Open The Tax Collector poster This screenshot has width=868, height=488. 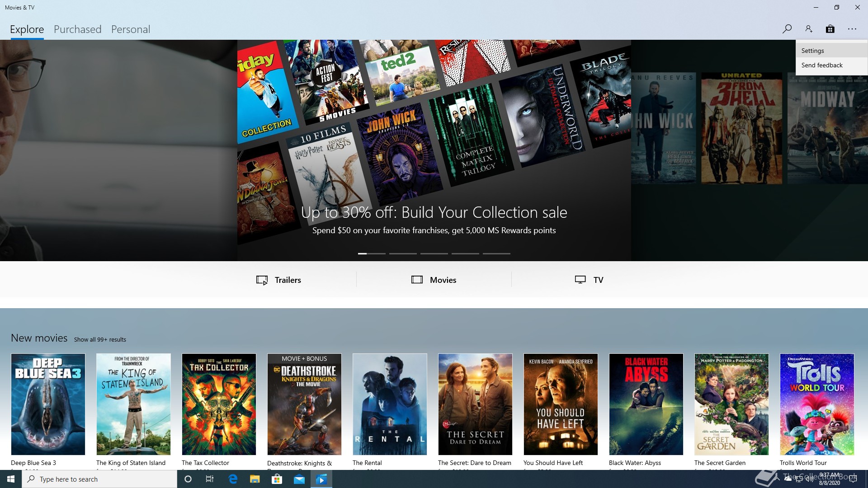(219, 404)
